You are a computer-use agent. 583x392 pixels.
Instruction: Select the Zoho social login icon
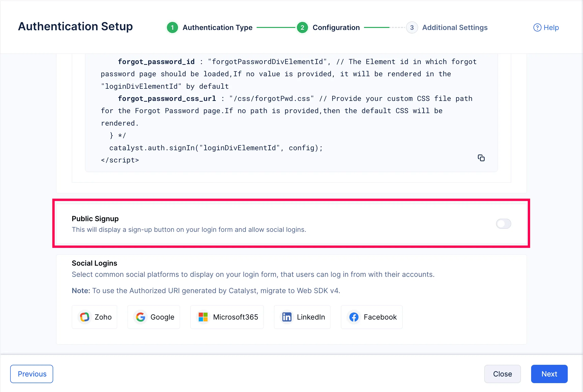pos(85,317)
